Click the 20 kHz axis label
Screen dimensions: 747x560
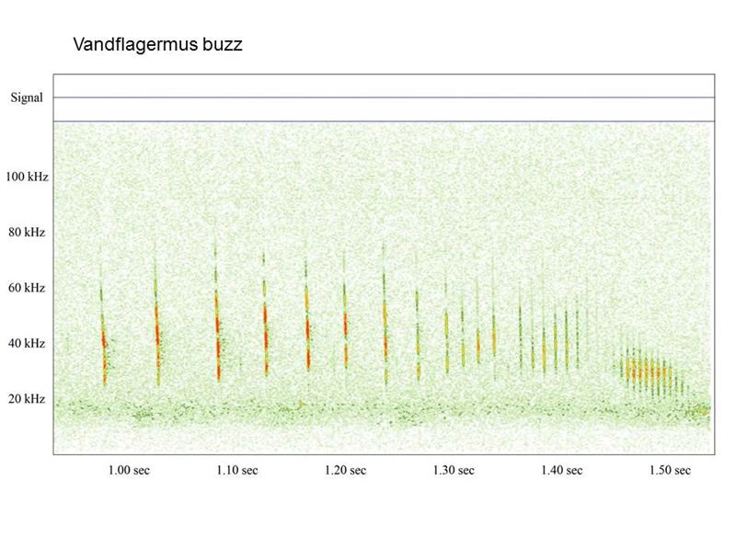click(x=27, y=399)
